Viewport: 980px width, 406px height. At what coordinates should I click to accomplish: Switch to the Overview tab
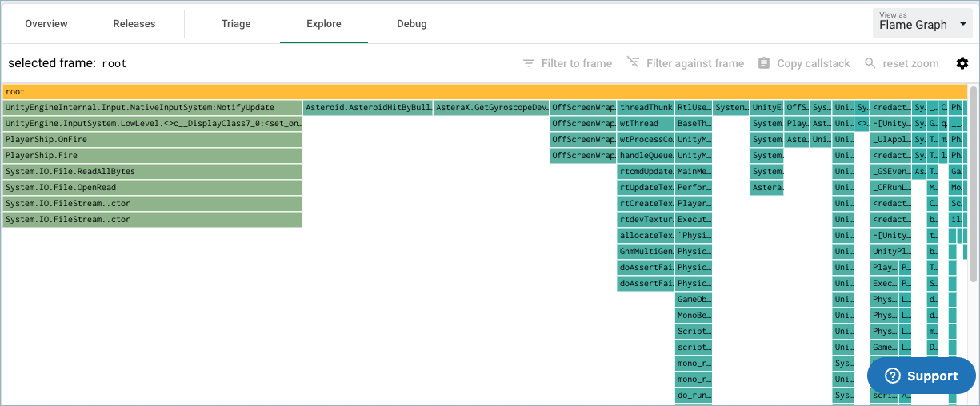pos(46,24)
